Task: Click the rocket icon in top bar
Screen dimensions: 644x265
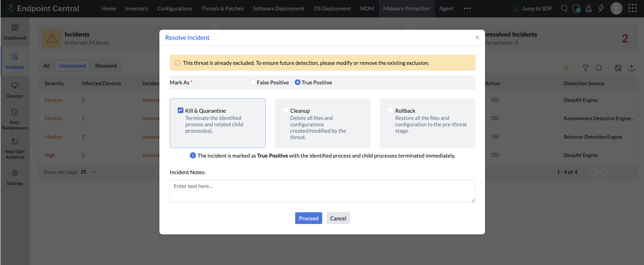Action: coord(589,9)
